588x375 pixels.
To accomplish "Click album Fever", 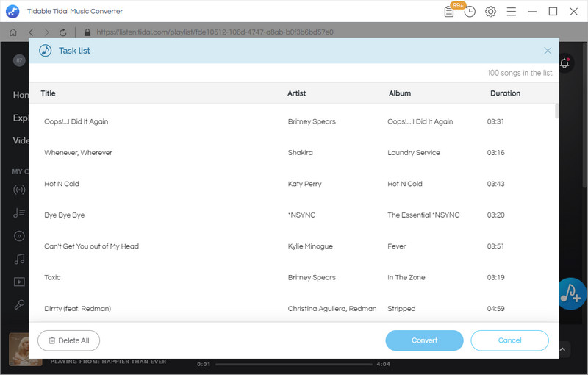I will click(396, 246).
